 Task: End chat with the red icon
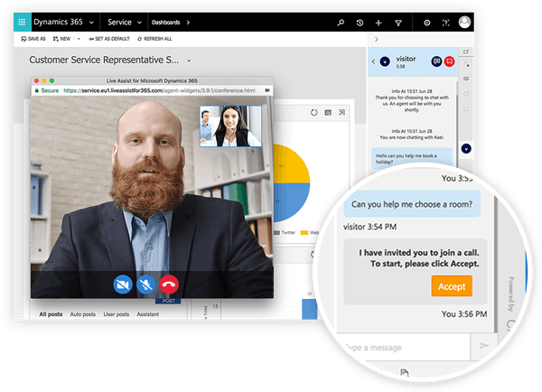[449, 61]
